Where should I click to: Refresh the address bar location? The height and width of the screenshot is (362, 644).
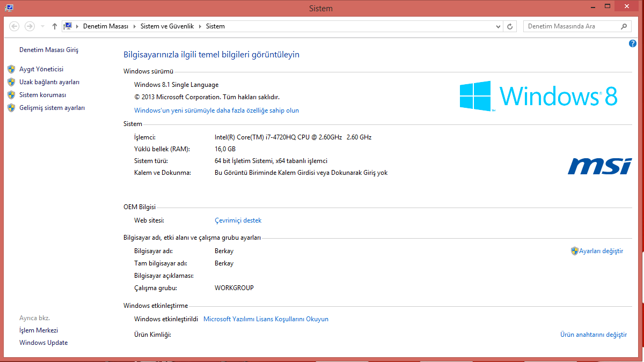(510, 26)
